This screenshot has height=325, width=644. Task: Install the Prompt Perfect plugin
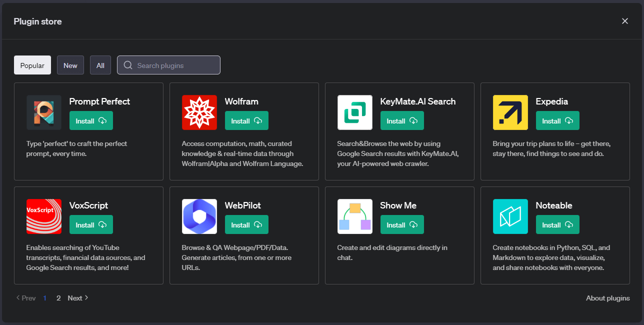91,120
